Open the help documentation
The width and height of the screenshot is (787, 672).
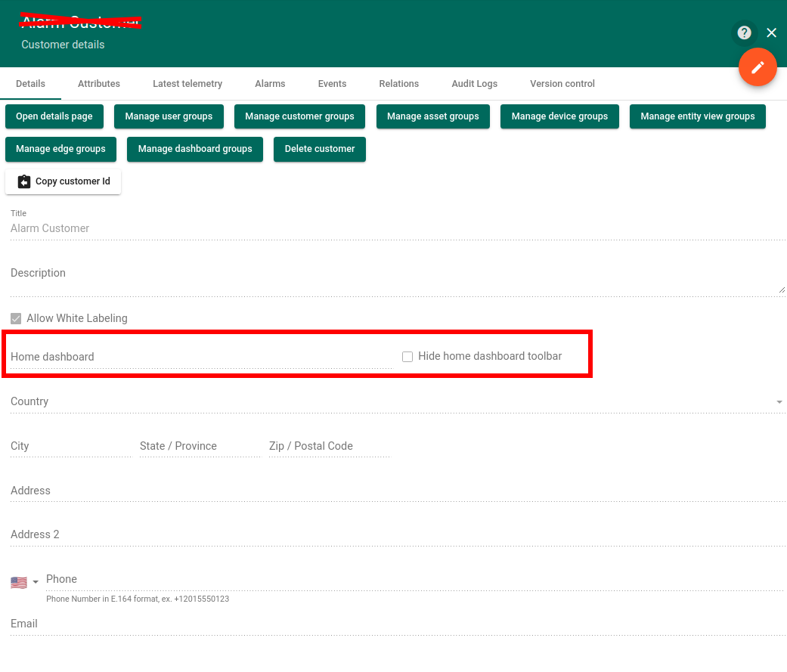coord(744,33)
